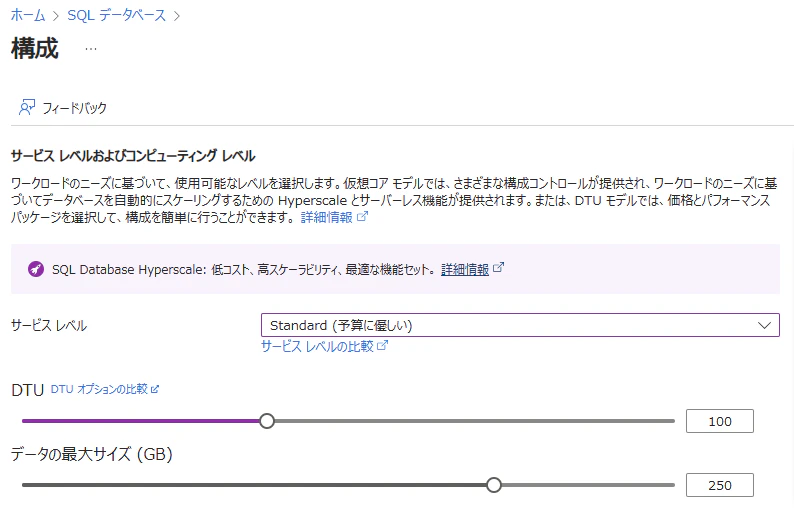794x516 pixels.
Task: Click the 構成 page title
Action: [35, 49]
